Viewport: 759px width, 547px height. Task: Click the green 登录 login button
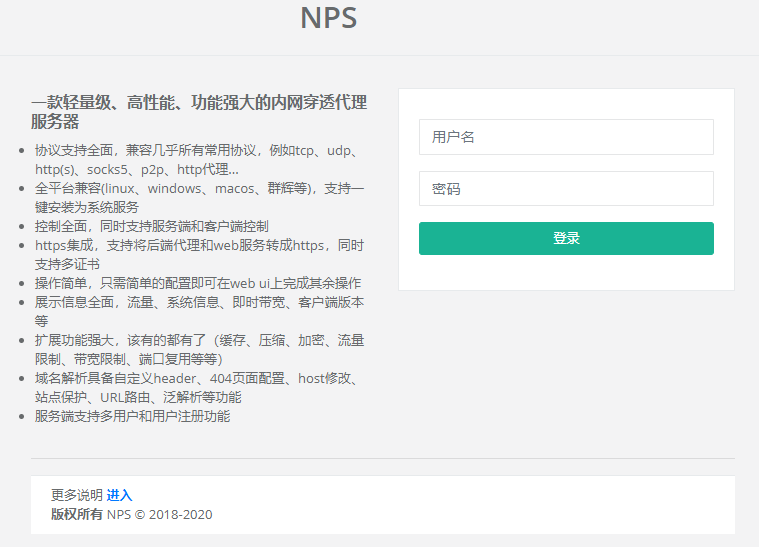[566, 238]
